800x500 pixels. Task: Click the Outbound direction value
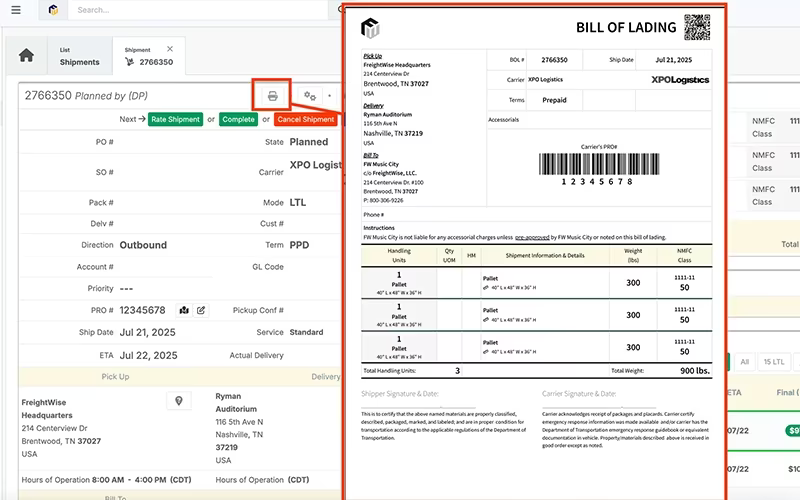coord(143,245)
